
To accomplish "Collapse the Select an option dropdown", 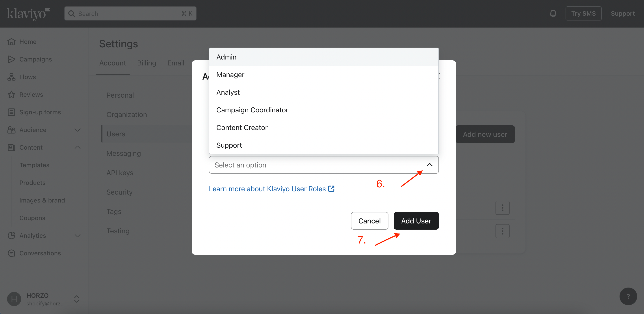I will tap(429, 165).
